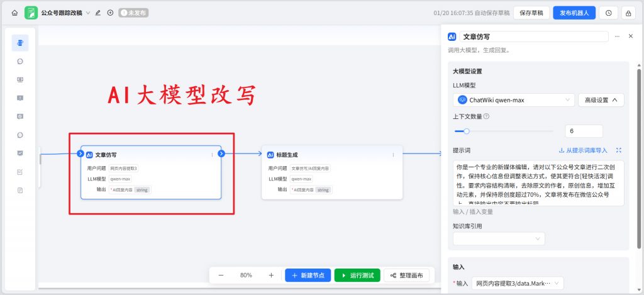Click qwen-max tag in 文章仿写 node

pos(120,179)
